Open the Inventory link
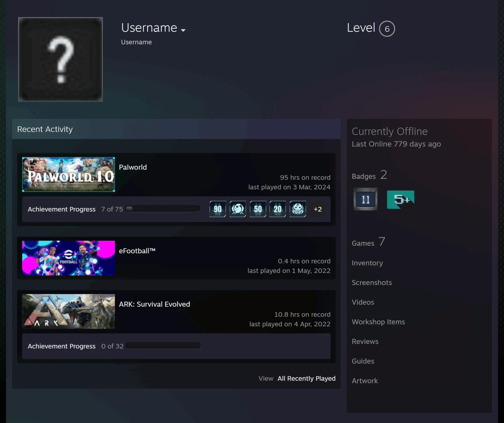 [x=367, y=263]
